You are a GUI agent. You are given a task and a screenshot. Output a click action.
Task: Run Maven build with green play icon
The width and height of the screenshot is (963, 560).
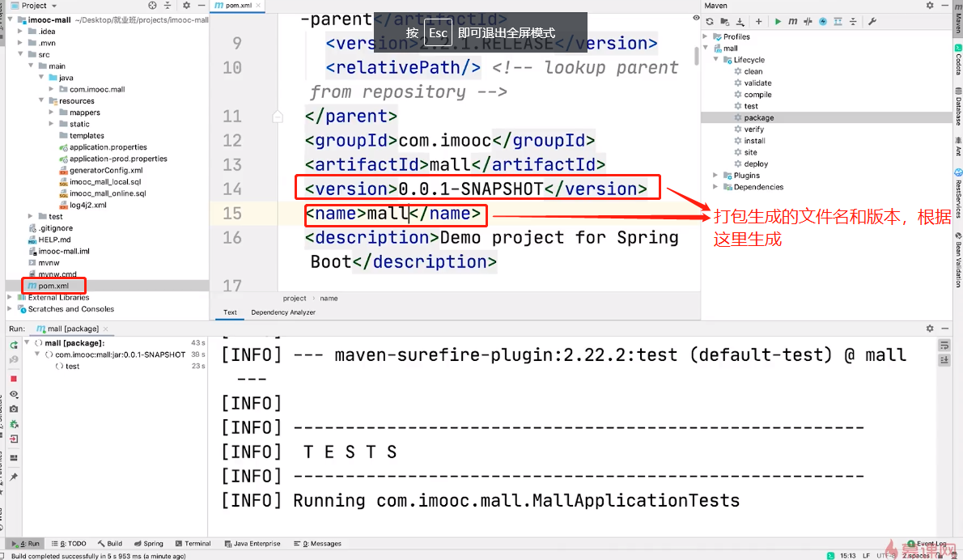click(x=778, y=22)
